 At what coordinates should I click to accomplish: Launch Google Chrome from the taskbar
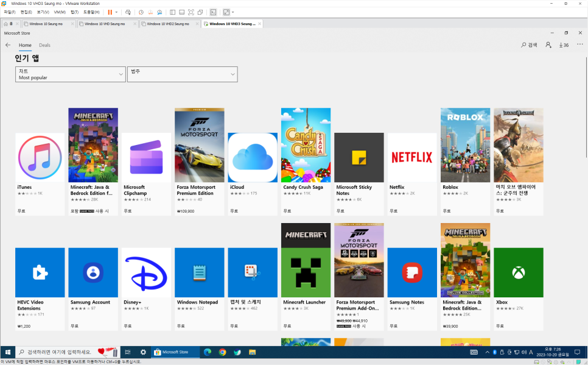point(222,352)
